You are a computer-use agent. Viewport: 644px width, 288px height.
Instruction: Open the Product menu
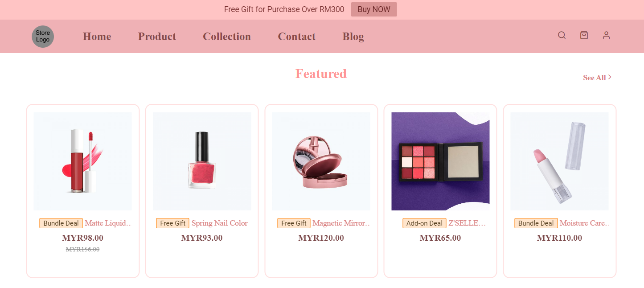157,37
